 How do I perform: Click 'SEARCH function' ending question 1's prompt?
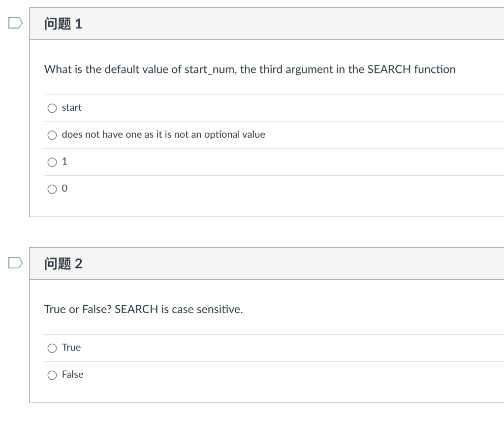point(411,69)
